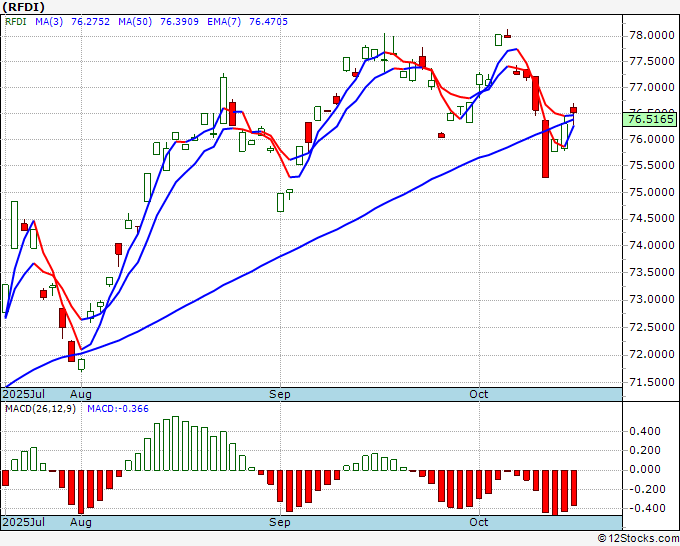Viewport: 680px width, 546px height.
Task: Click the 73.5000 price axis label
Action: coord(651,272)
